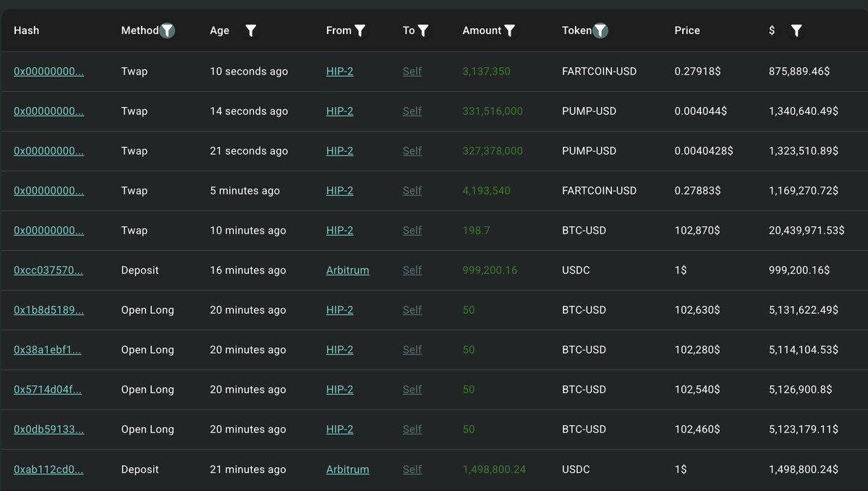Open transaction hash 0x1b8d5189...
This screenshot has height=491, width=868.
[48, 310]
